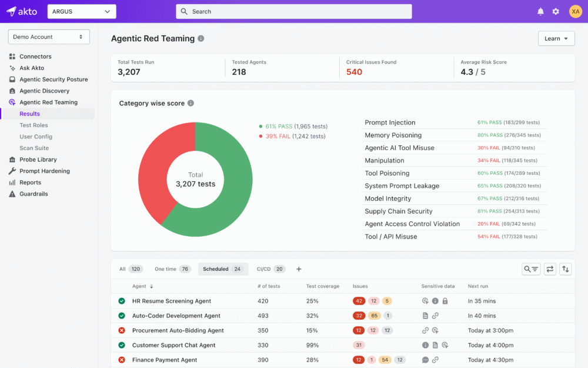Screen dimensions: 588x368
Task: Click the orange 65 issues badge
Action: (374, 316)
